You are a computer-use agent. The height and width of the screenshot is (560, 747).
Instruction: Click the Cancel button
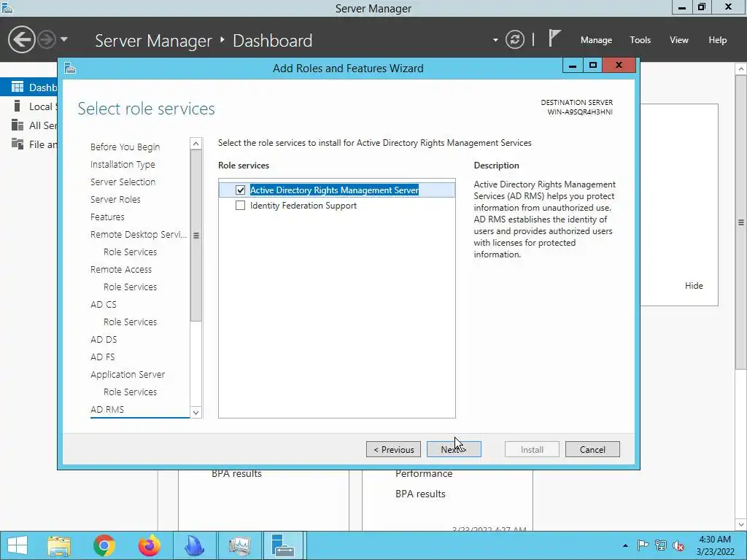pyautogui.click(x=592, y=449)
